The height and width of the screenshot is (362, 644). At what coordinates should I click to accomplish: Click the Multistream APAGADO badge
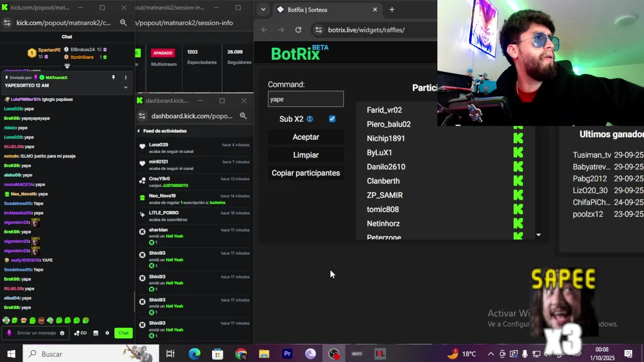163,53
